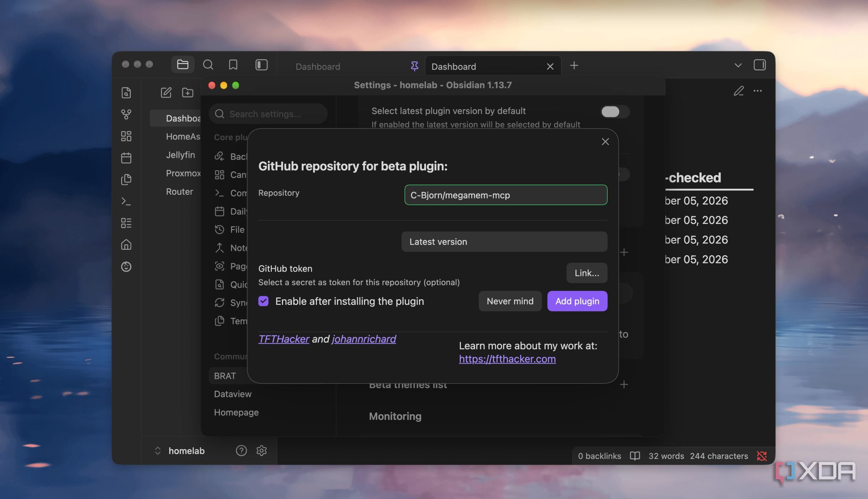Open canvas icon in left ribbon

tap(126, 136)
